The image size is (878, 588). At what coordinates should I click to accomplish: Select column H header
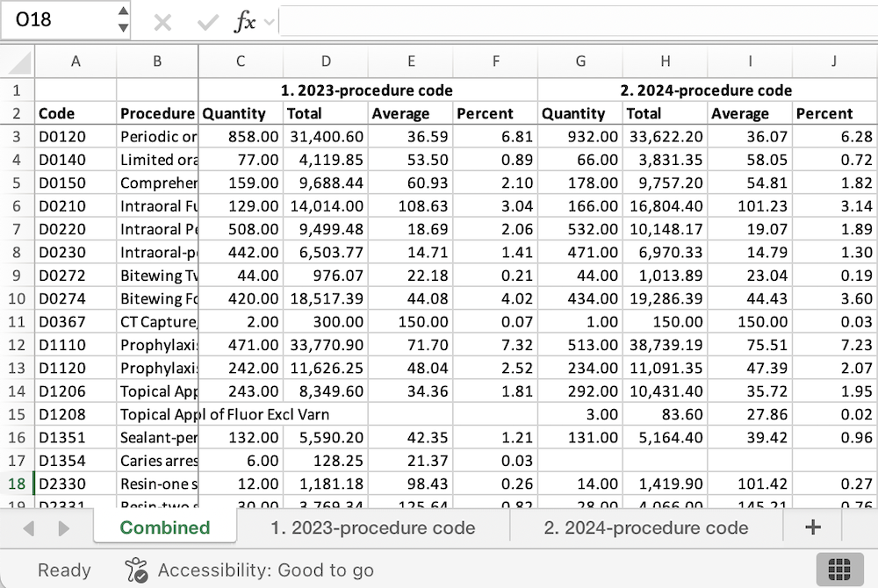(666, 61)
